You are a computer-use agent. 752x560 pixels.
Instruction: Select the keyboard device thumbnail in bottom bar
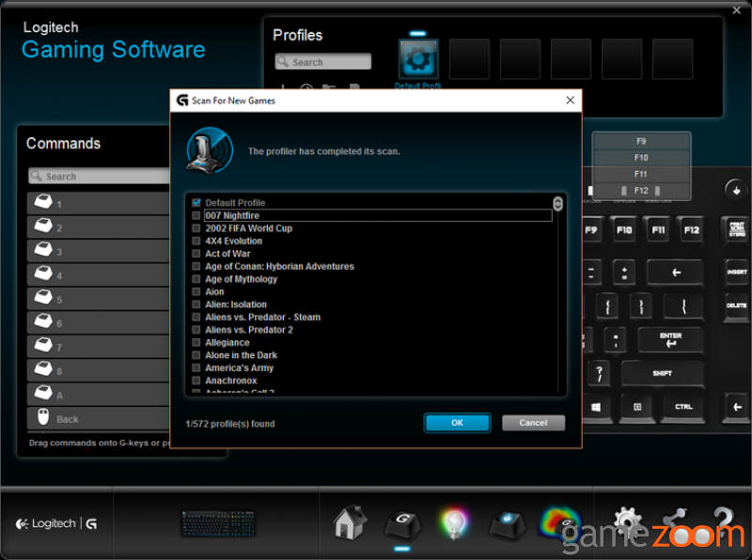218,523
